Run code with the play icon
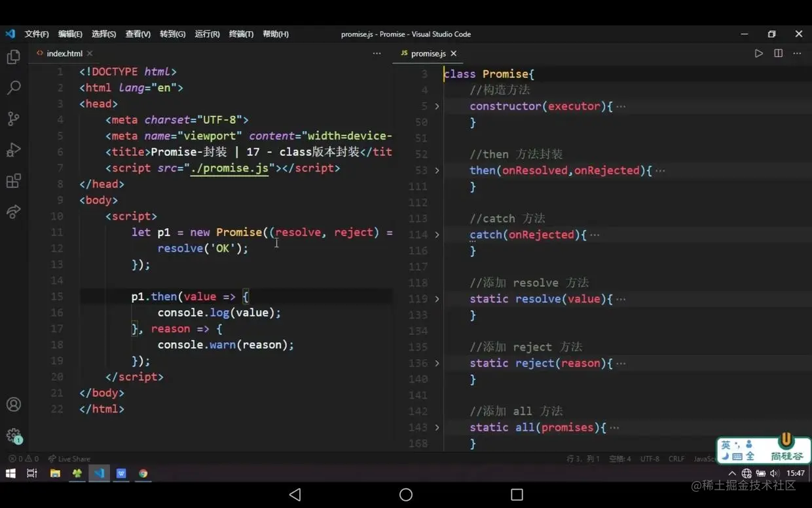The width and height of the screenshot is (812, 508). tap(758, 53)
